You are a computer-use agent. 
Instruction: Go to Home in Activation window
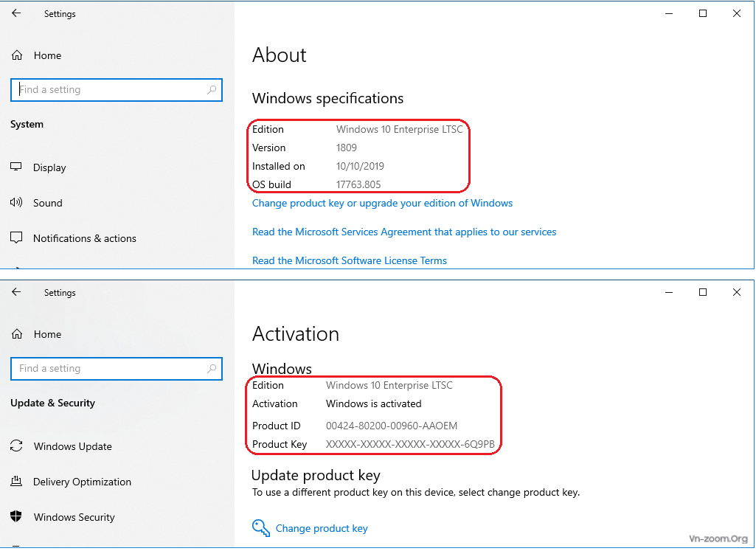point(47,334)
